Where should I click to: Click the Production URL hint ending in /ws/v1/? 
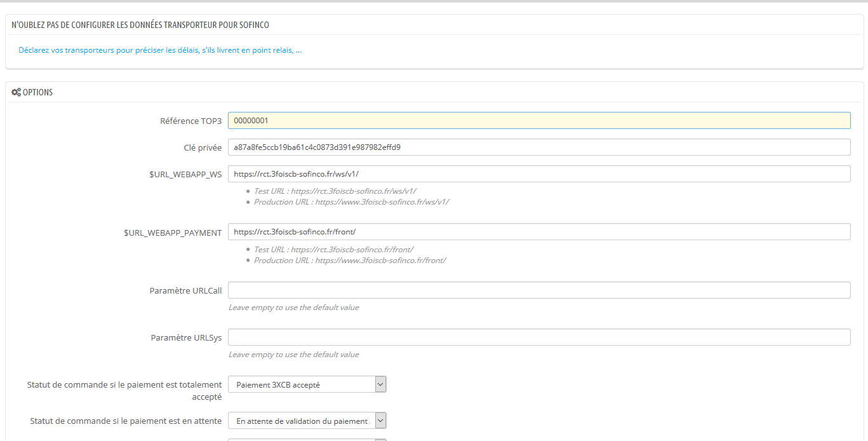[351, 202]
